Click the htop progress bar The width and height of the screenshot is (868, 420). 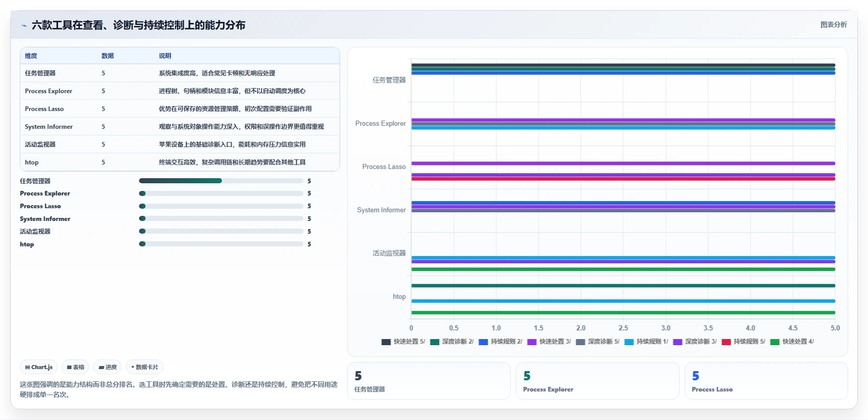click(x=221, y=244)
